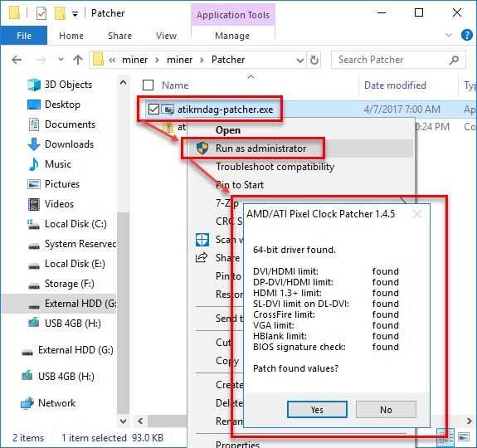
Task: Choose Run as administrator
Action: (x=260, y=149)
